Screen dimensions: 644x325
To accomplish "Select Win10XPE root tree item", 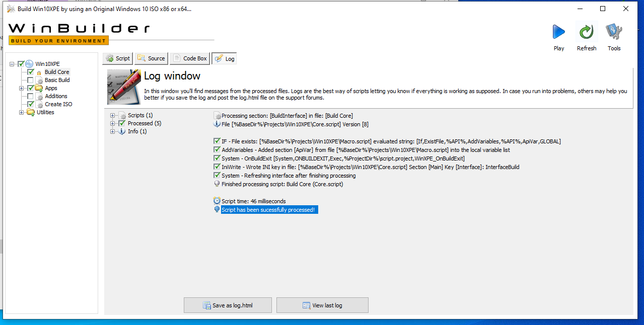I will (47, 64).
